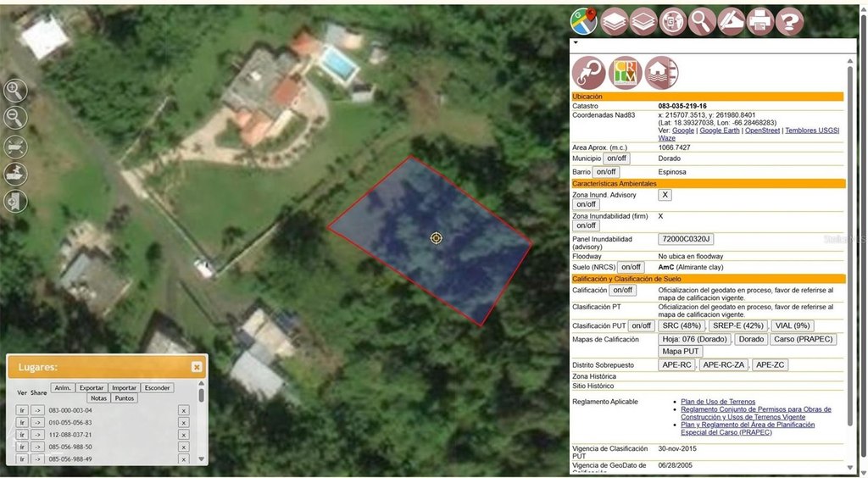Open the Google Maps icon
Screen dimensions: 868x478
(x=583, y=20)
